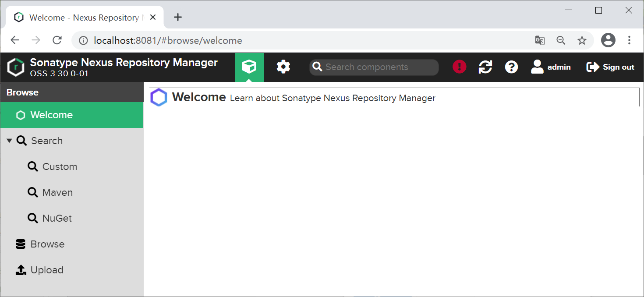Collapse the Search tree node arrow
This screenshot has height=297, width=644.
(9, 141)
